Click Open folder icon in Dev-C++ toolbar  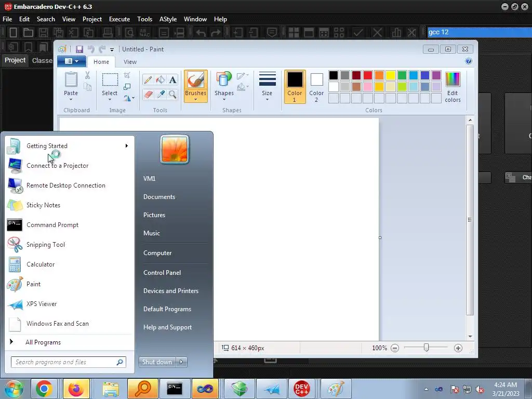click(28, 33)
